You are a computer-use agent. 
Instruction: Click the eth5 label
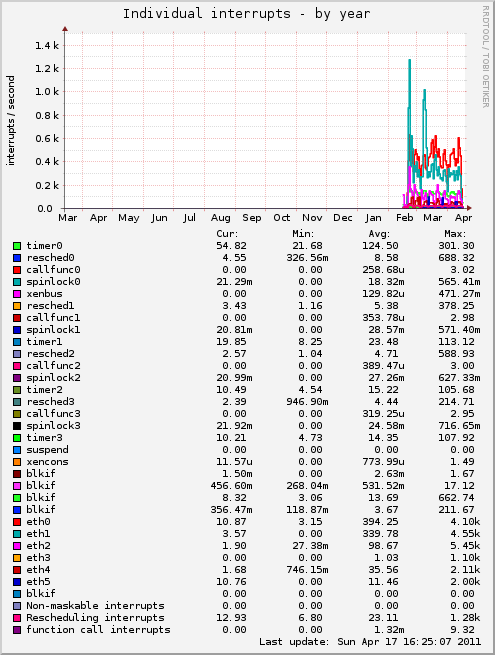(38, 582)
